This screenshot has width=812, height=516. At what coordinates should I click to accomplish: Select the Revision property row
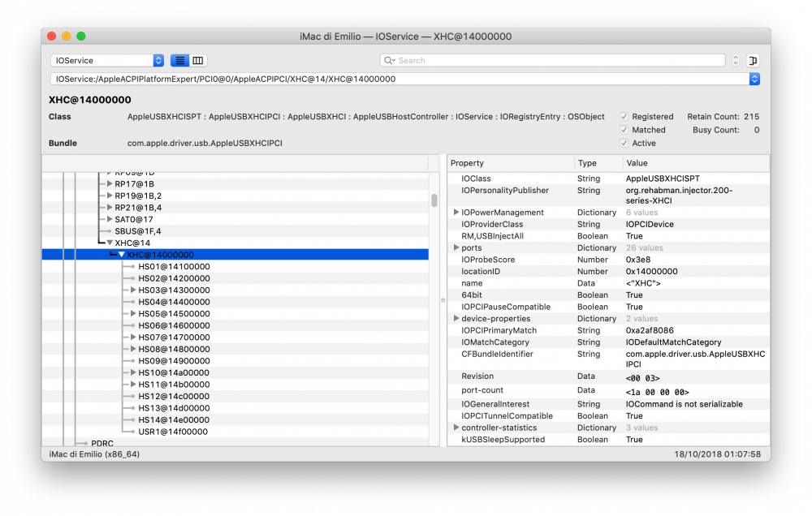click(x=608, y=376)
